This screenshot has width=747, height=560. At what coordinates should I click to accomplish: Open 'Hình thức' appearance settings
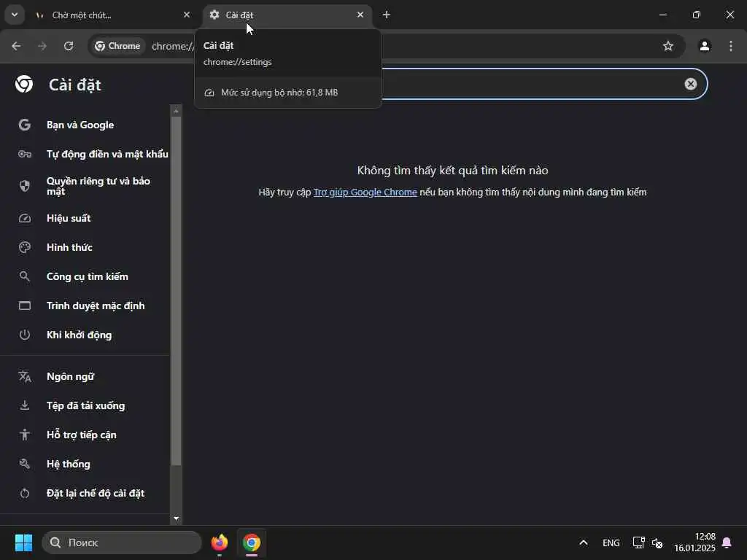85,247
